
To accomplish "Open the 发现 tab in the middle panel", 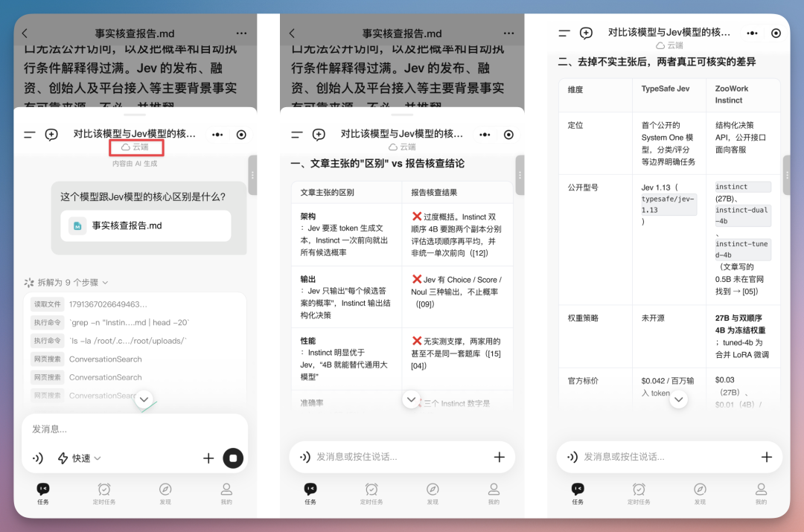I will 433,494.
